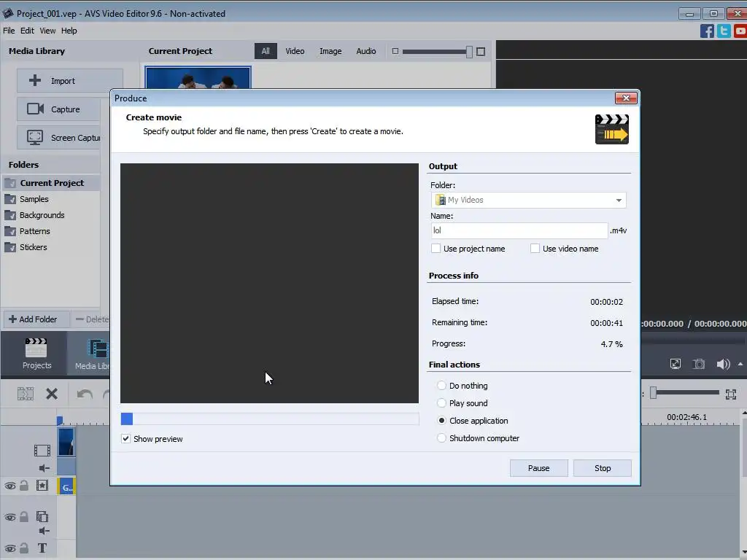The height and width of the screenshot is (560, 747).
Task: Click the main video track filmstrip icon
Action: pyautogui.click(x=42, y=450)
